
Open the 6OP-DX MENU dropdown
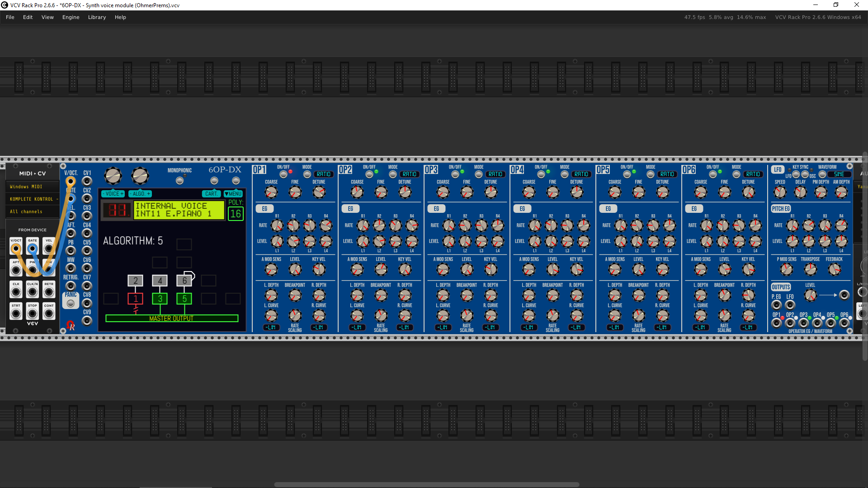233,194
